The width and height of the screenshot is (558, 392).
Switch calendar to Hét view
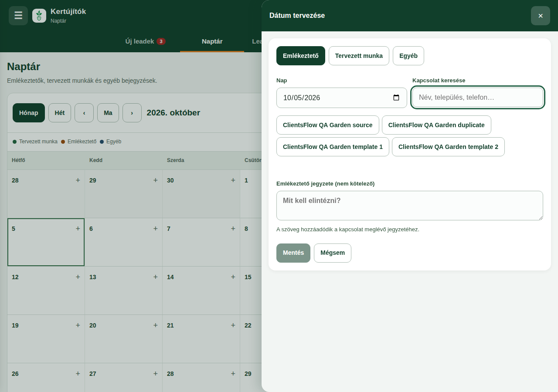[60, 113]
